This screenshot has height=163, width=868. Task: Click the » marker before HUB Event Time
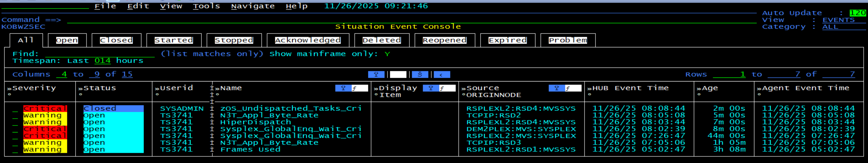(x=590, y=88)
